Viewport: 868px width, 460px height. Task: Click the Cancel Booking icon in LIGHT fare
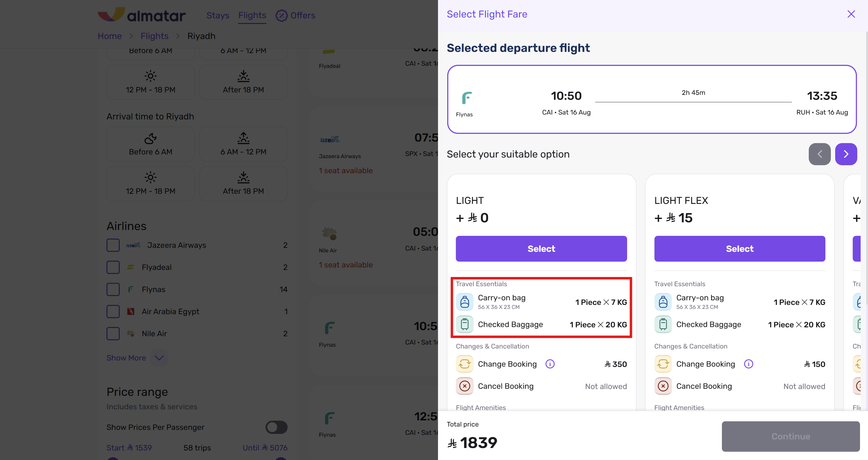pos(465,386)
